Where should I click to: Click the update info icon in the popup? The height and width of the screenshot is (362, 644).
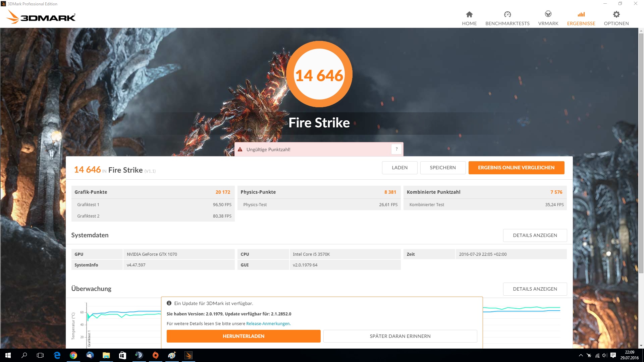pos(169,303)
